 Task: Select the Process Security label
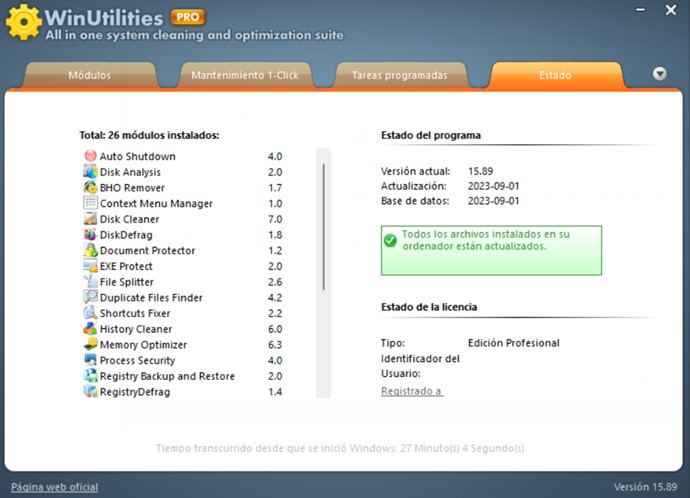point(137,360)
